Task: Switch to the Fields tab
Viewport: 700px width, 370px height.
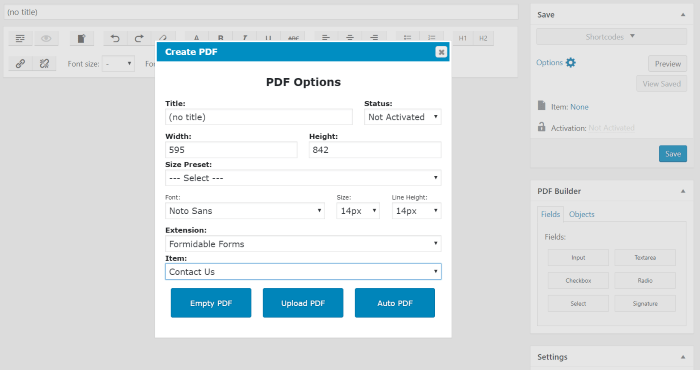Action: click(x=550, y=214)
